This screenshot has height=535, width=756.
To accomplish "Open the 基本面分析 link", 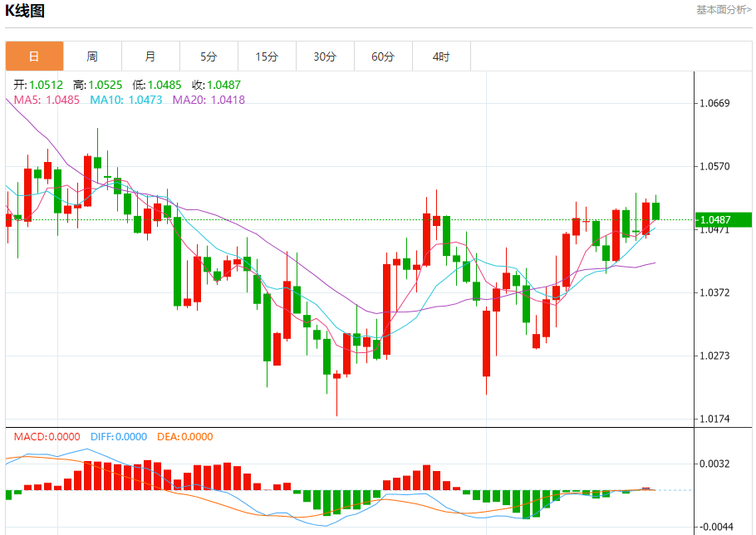I will tap(724, 10).
